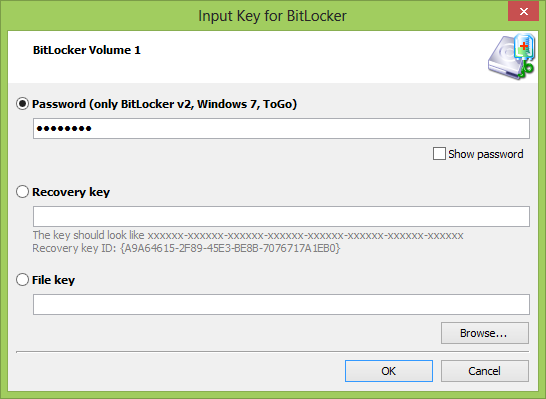Viewport: 546px width, 399px height.
Task: Click the "Password (only BitLocker v2...)" label
Action: pos(164,104)
